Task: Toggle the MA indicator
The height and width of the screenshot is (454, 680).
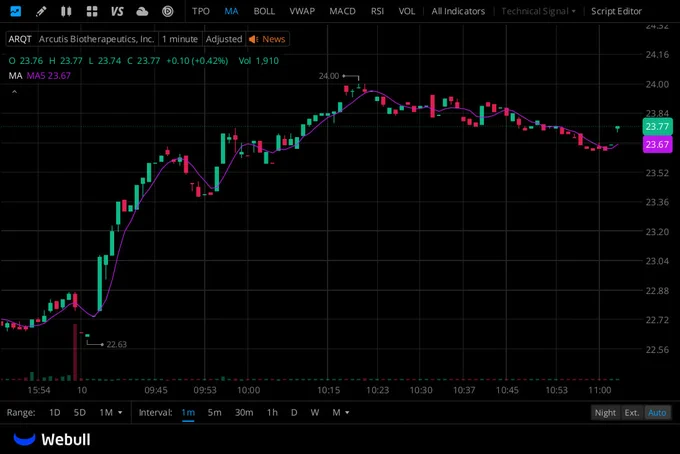Action: click(231, 11)
